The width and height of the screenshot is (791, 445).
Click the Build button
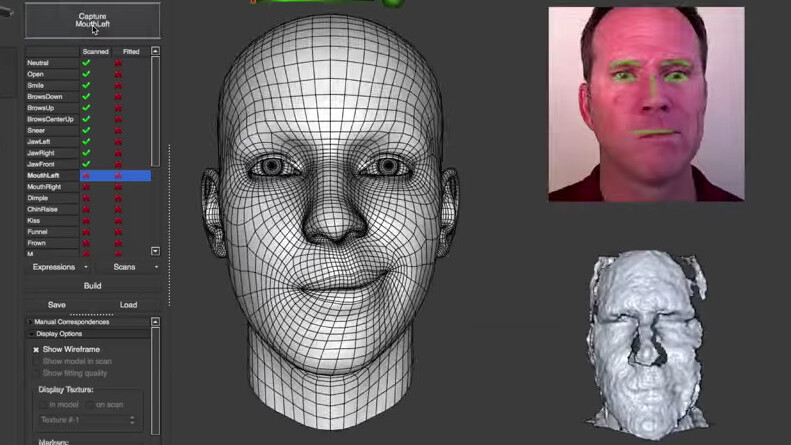pyautogui.click(x=92, y=286)
